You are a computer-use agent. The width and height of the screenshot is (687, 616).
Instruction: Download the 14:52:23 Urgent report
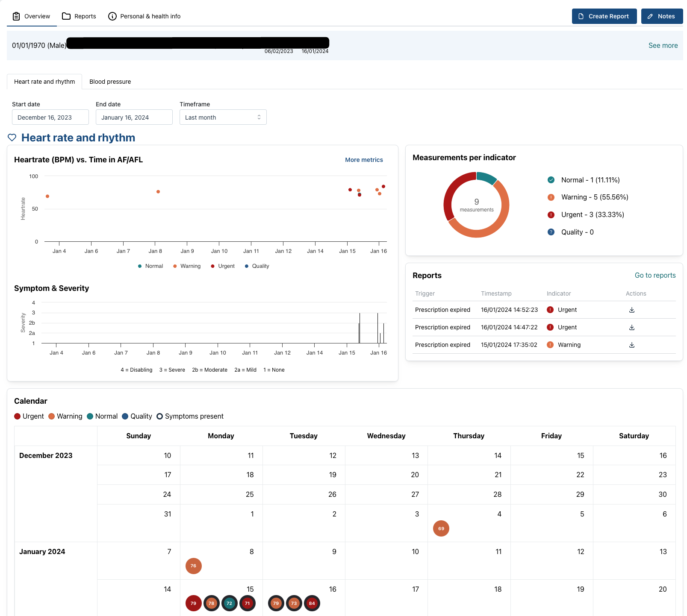pos(631,310)
